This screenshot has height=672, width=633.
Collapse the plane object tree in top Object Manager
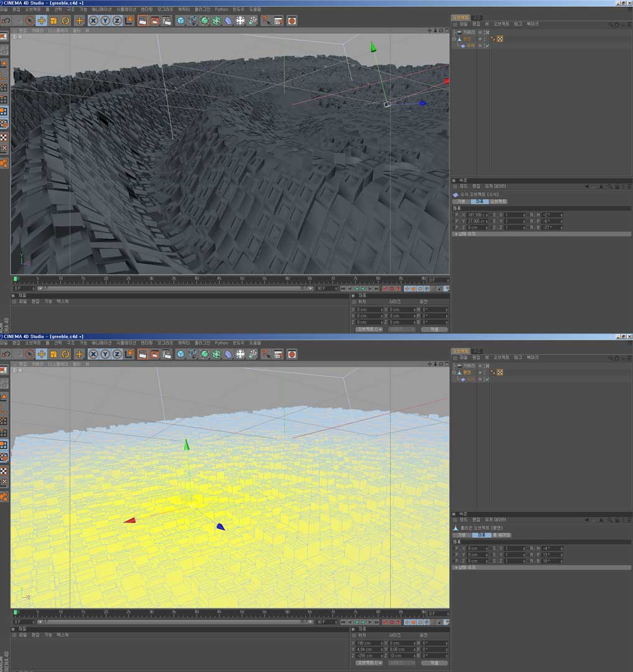tap(454, 39)
